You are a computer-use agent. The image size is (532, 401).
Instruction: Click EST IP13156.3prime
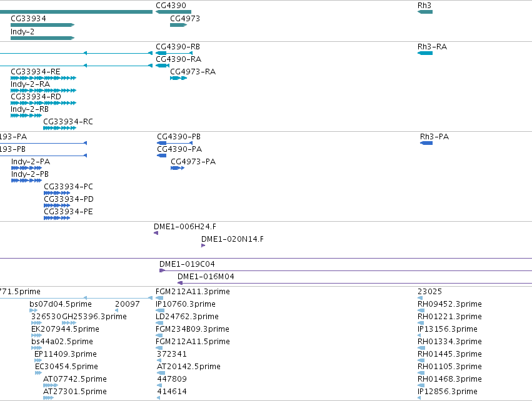tap(419, 336)
